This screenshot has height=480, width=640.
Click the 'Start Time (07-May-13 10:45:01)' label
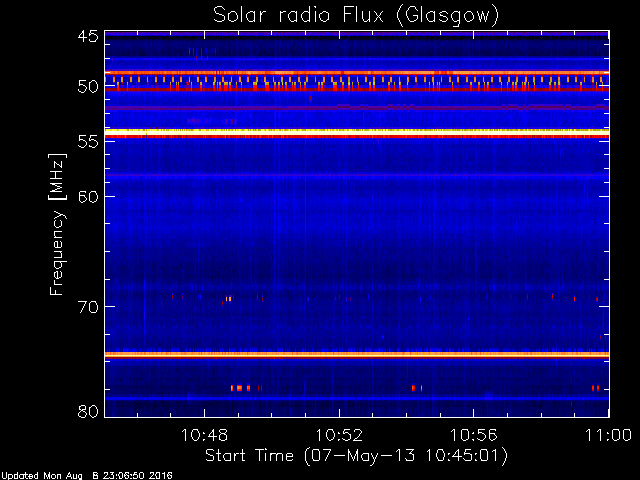pyautogui.click(x=356, y=456)
